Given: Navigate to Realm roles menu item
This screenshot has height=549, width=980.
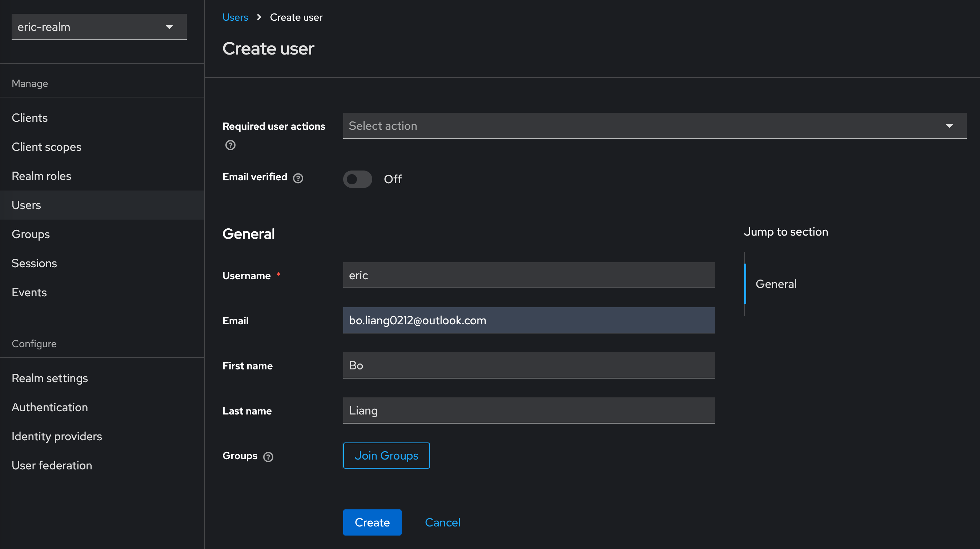Looking at the screenshot, I should pos(41,176).
